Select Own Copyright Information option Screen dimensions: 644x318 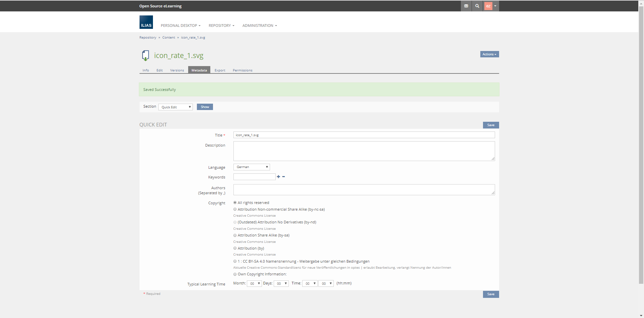(235, 274)
